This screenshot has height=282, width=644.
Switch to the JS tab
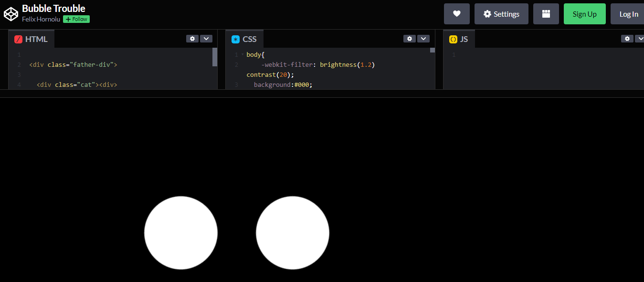pyautogui.click(x=464, y=39)
